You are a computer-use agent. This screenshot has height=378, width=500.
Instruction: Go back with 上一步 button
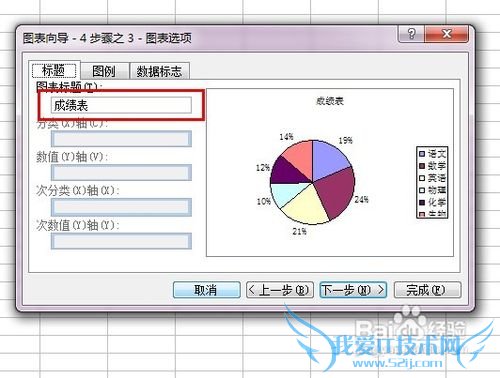[280, 290]
